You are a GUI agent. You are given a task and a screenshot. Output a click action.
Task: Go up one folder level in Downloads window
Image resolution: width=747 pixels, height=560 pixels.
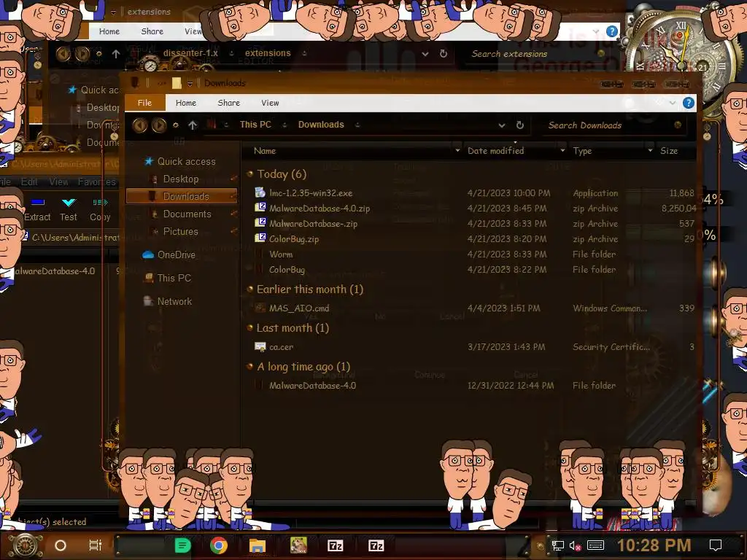tap(193, 125)
